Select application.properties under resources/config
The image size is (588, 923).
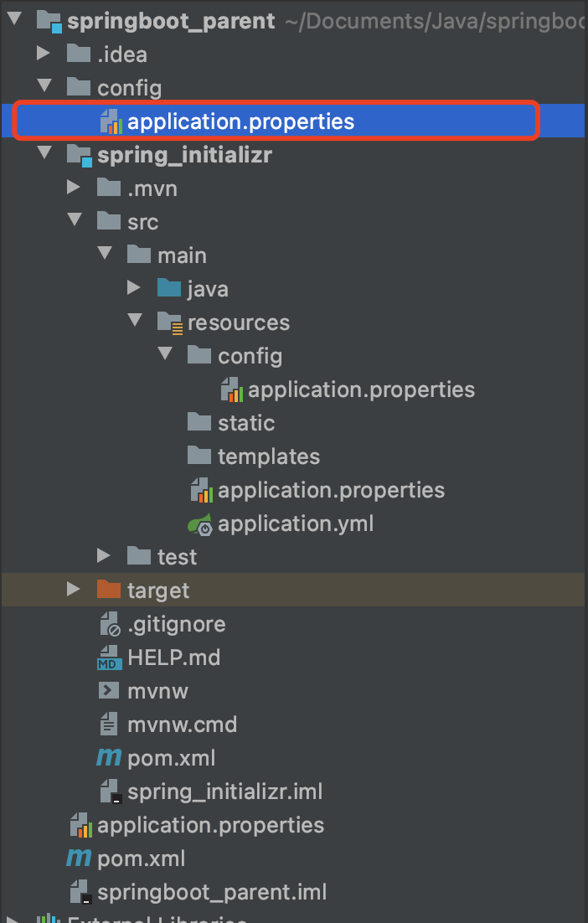tap(361, 389)
